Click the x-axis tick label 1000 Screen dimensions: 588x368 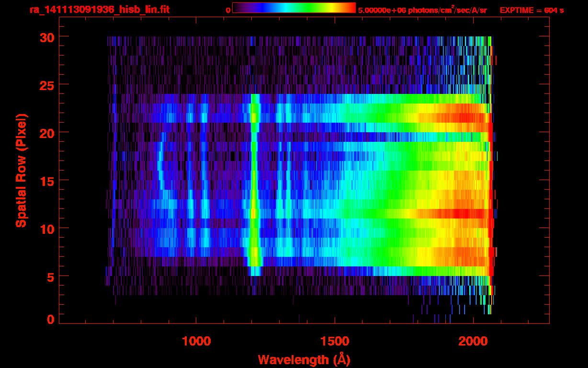tap(196, 341)
